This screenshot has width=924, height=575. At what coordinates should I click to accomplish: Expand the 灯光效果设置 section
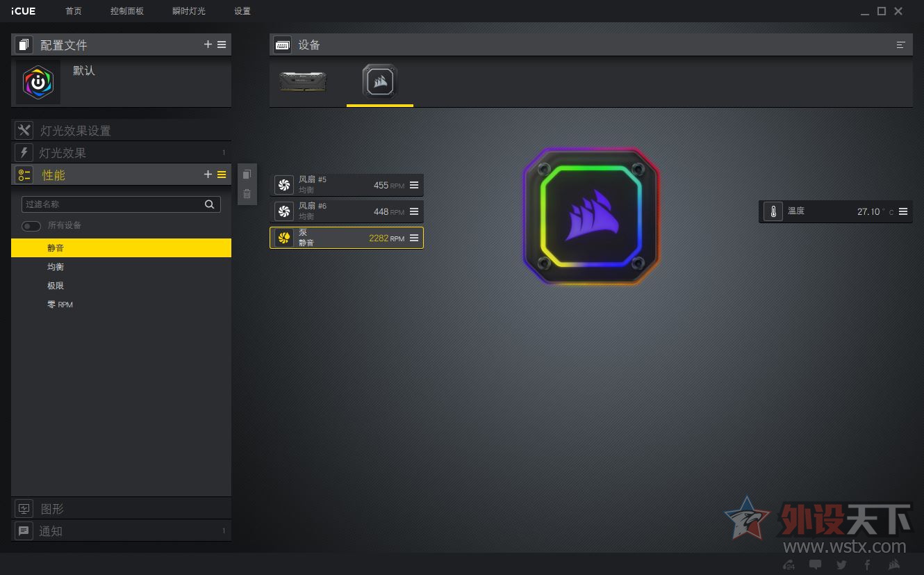pyautogui.click(x=121, y=130)
